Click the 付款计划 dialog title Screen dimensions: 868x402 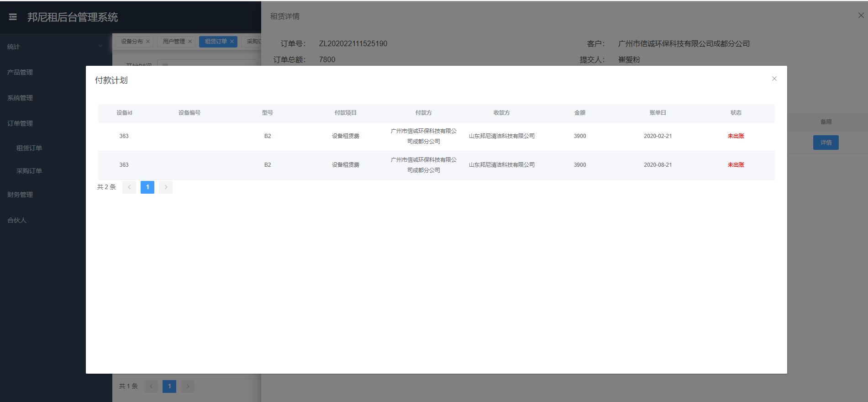click(111, 80)
